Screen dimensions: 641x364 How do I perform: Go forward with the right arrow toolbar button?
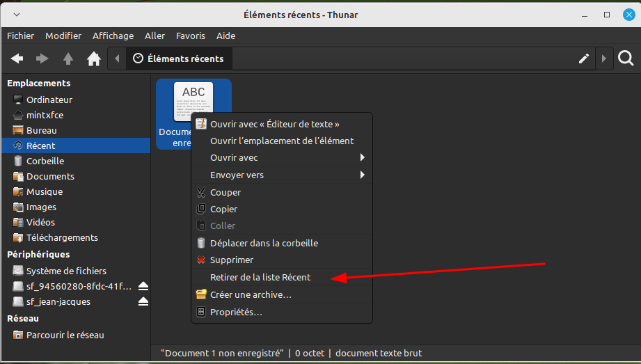[x=42, y=59]
